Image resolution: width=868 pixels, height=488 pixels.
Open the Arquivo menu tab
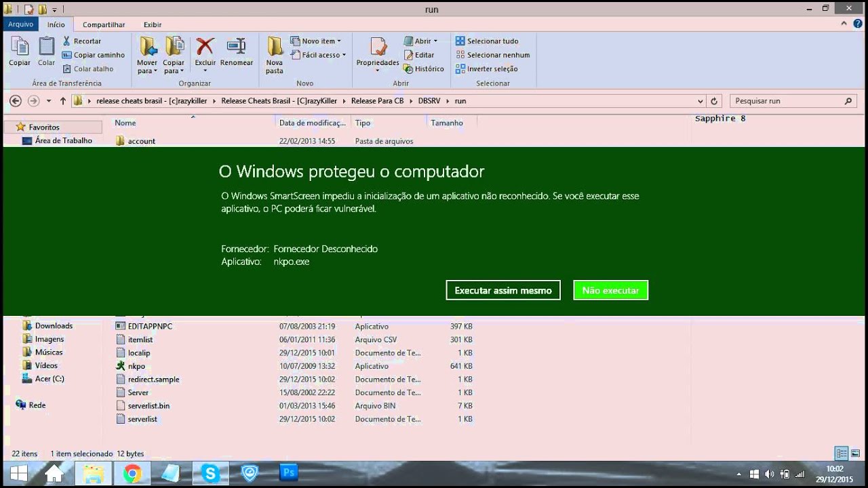click(x=20, y=24)
